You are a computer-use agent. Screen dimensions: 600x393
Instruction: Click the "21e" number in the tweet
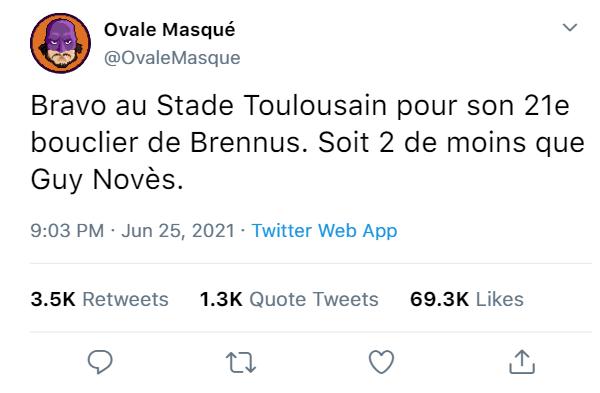pyautogui.click(x=547, y=106)
